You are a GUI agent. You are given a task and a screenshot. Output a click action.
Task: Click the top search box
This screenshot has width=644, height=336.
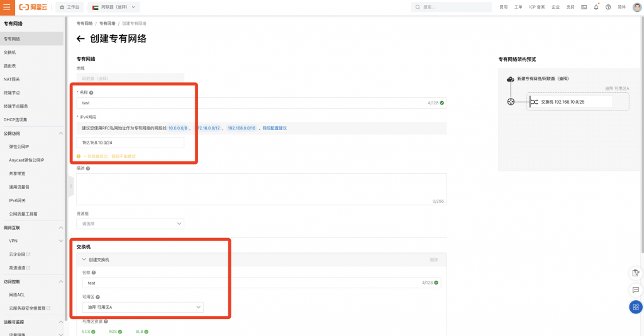pyautogui.click(x=452, y=7)
